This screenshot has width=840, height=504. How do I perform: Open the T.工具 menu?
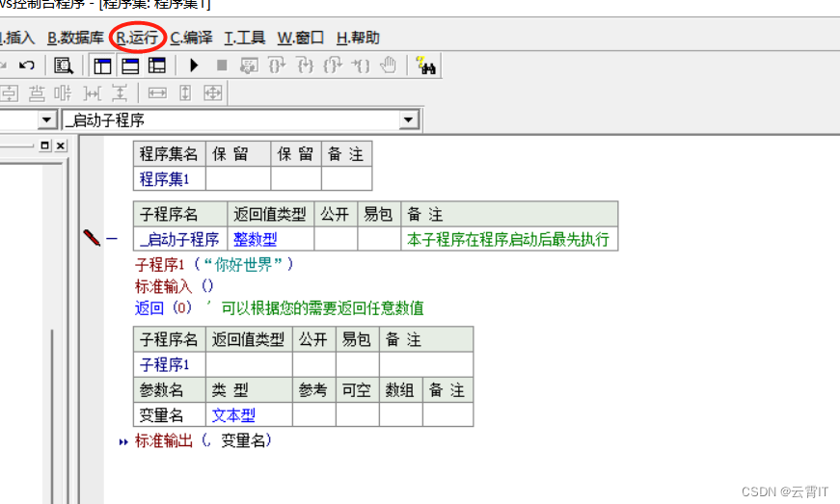(245, 38)
